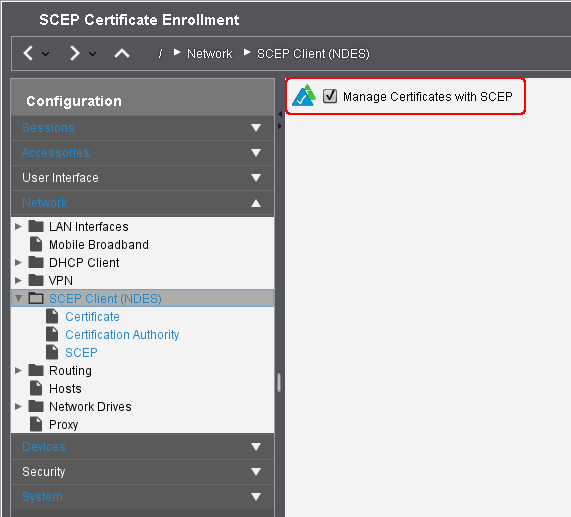
Task: Expand the Sessions configuration section
Action: point(143,128)
